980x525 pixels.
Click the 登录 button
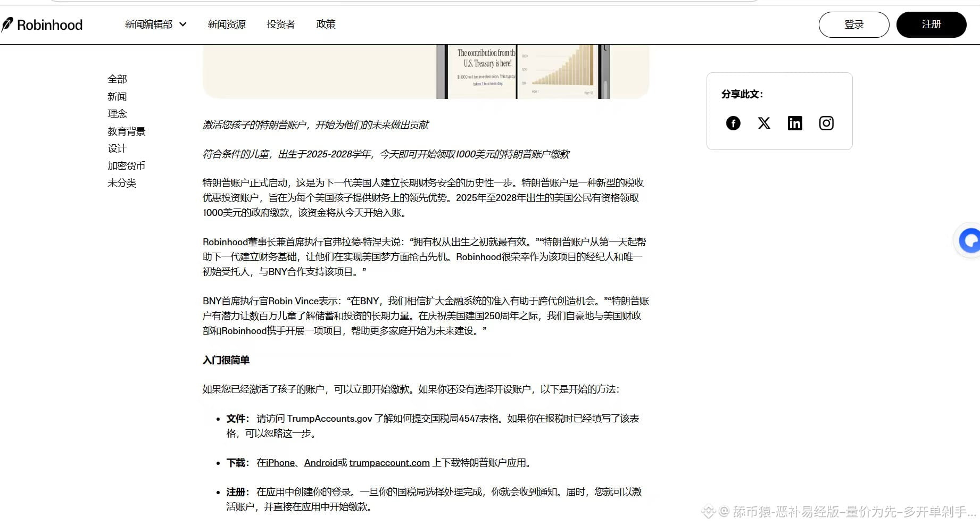click(x=854, y=24)
